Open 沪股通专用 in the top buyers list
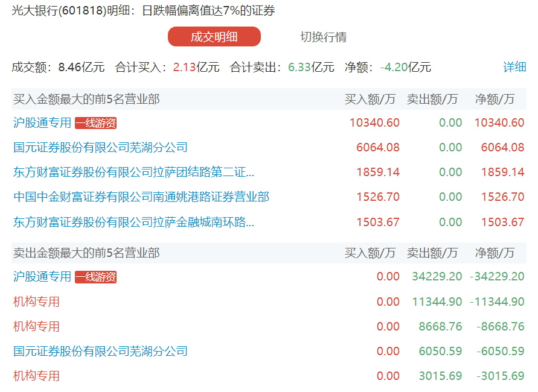Viewport: 538px width, 392px height. coord(42,123)
